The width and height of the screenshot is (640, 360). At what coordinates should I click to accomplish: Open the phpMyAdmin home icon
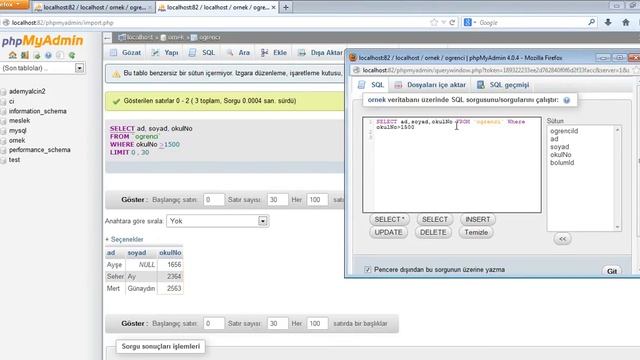(x=13, y=55)
